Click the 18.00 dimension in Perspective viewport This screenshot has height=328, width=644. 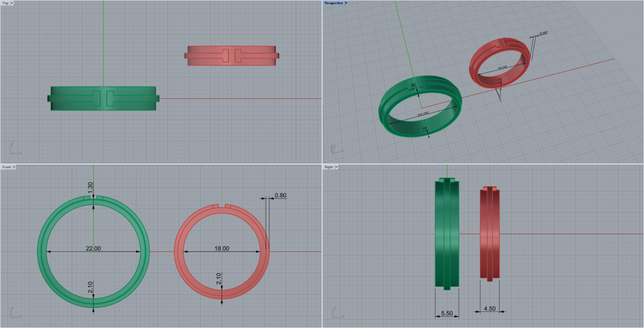click(502, 68)
